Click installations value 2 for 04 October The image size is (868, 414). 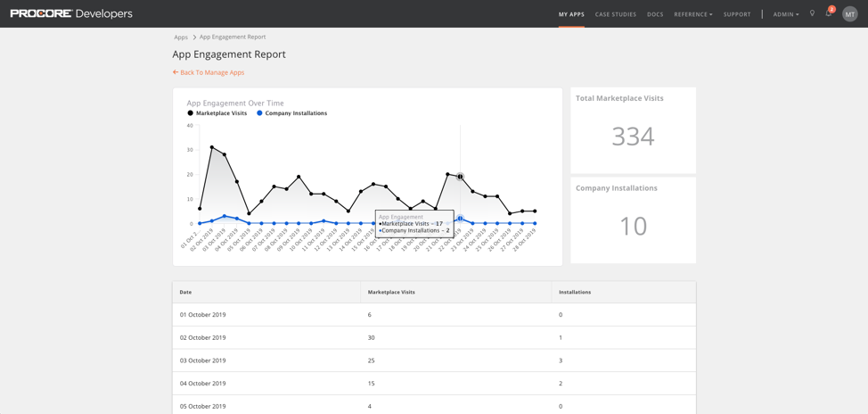click(561, 383)
